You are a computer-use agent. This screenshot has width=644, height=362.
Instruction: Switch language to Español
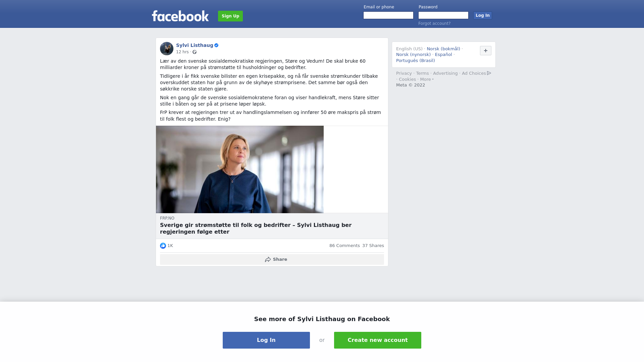[443, 55]
